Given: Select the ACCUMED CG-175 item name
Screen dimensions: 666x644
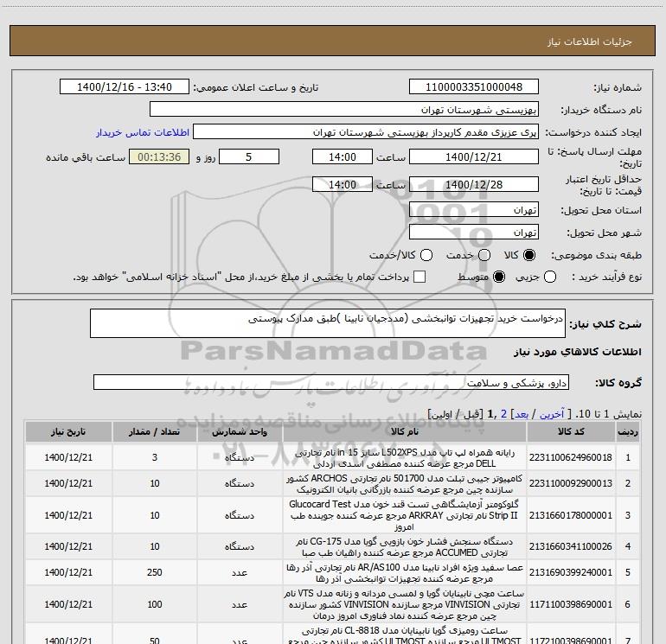Looking at the screenshot, I should point(405,547).
